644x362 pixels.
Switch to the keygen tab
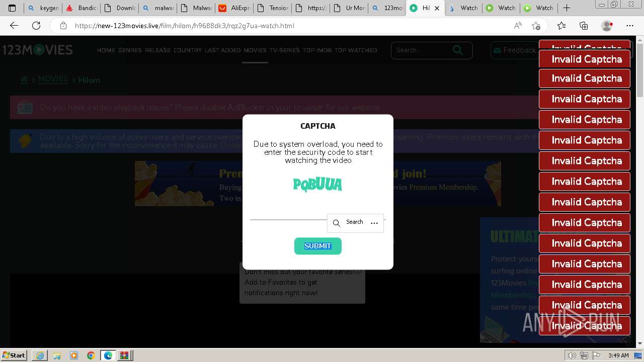(x=43, y=8)
